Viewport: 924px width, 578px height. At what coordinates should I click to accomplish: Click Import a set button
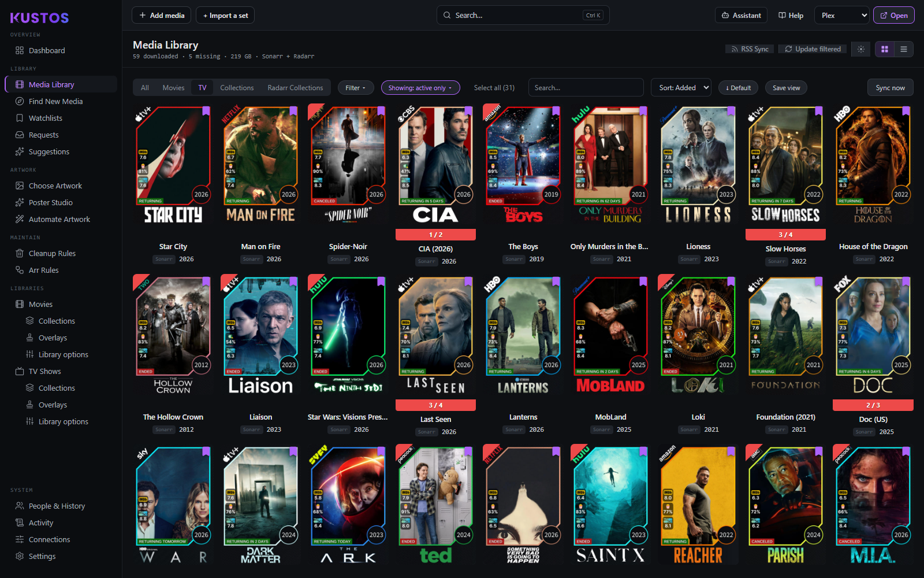[225, 16]
